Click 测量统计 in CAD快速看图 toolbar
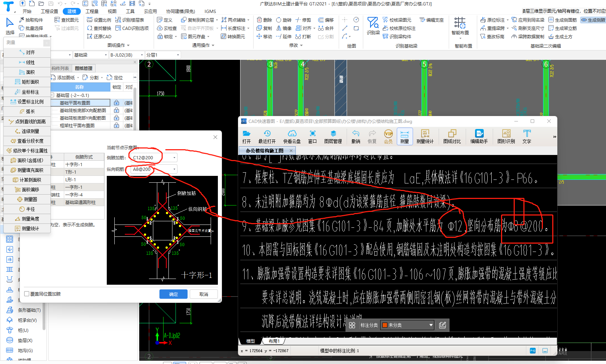The image size is (606, 364). (425, 137)
